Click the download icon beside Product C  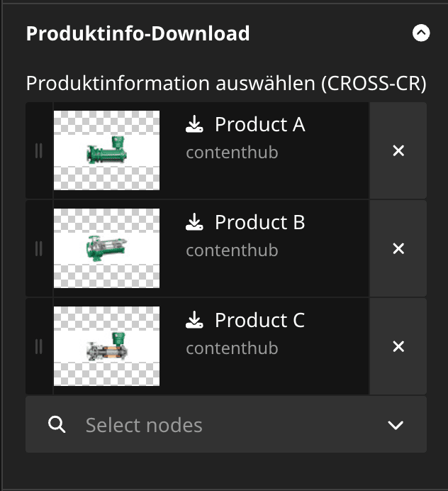(x=194, y=320)
